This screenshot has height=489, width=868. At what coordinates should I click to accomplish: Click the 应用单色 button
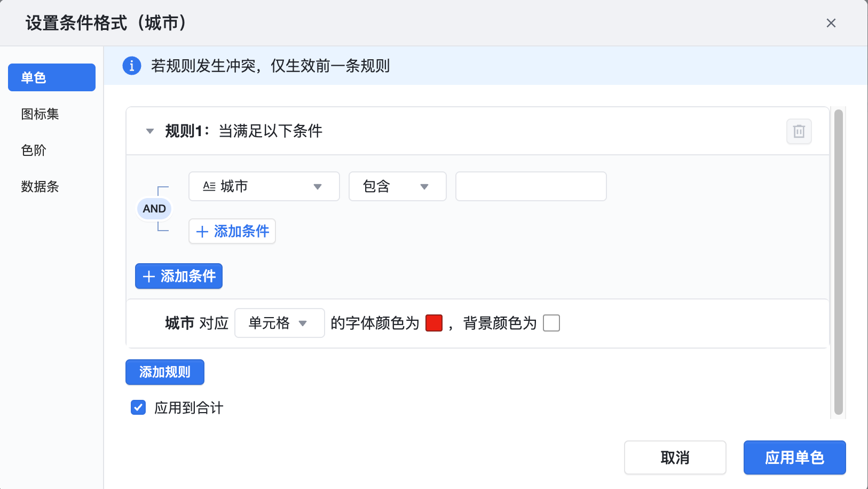[x=794, y=458]
